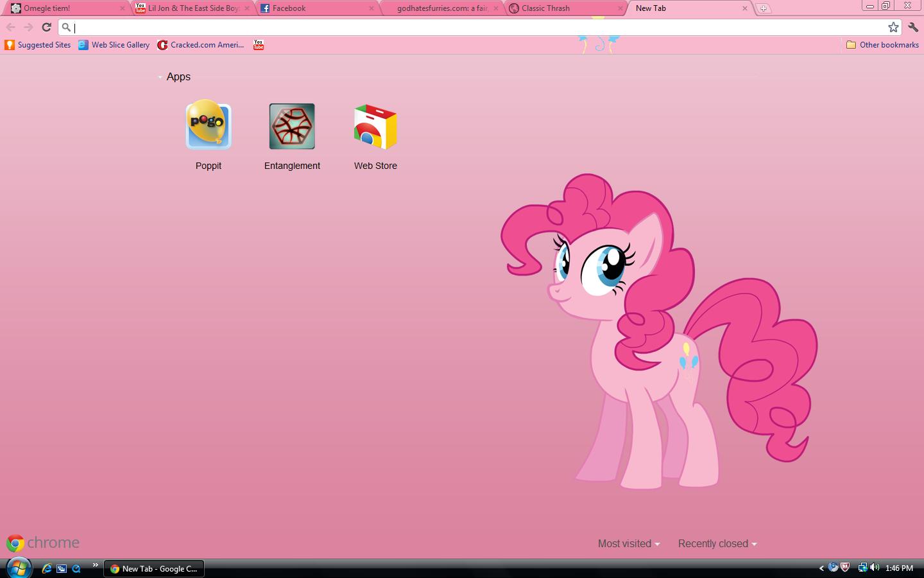
Task: Open the Web Slice Gallery bookmark
Action: coord(114,45)
